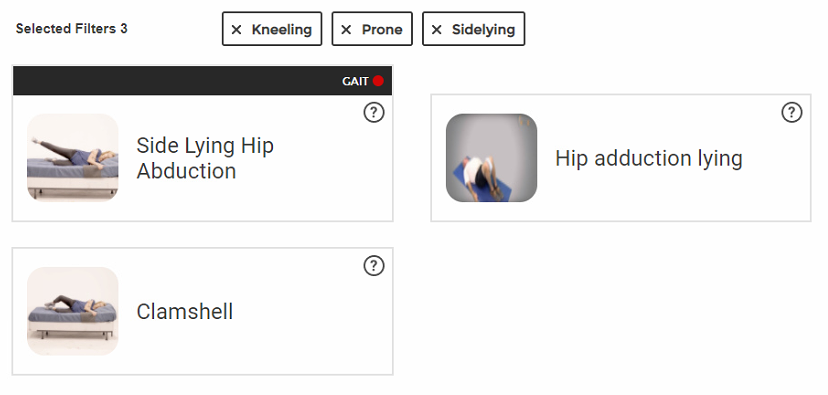Open help icon for Hip adduction lying
This screenshot has width=828, height=395.
(792, 112)
